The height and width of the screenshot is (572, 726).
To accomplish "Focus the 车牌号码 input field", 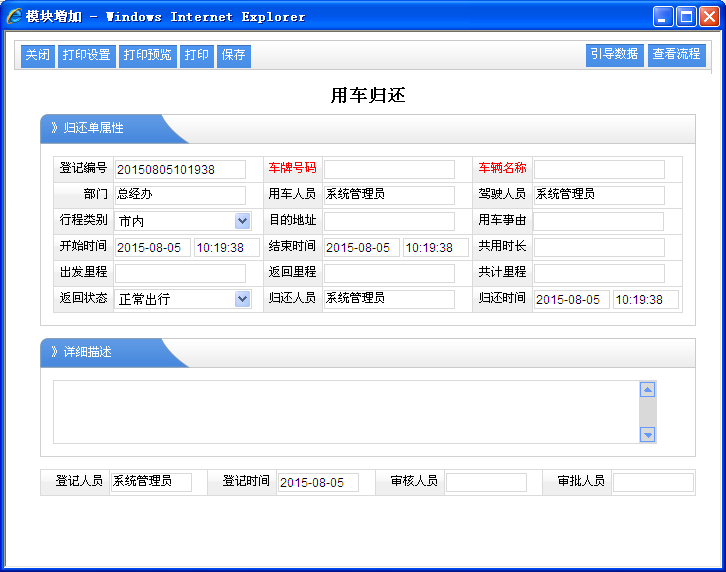I will [388, 169].
